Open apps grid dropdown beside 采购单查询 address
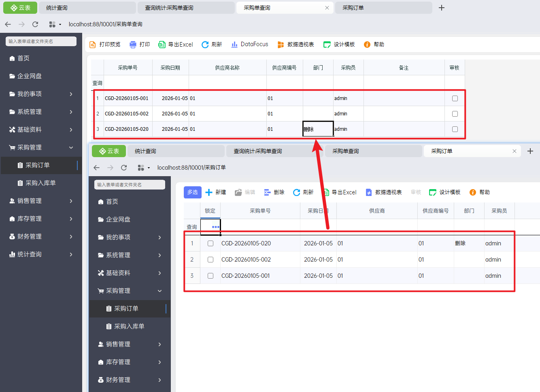This screenshot has height=392, width=540. [55, 24]
